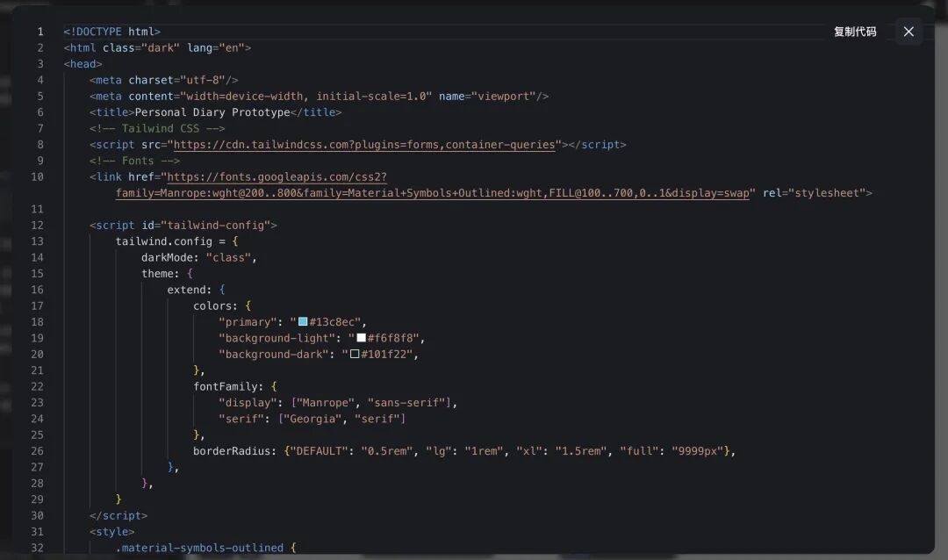Click the extend: { line
This screenshot has width=948, height=560.
coord(196,290)
